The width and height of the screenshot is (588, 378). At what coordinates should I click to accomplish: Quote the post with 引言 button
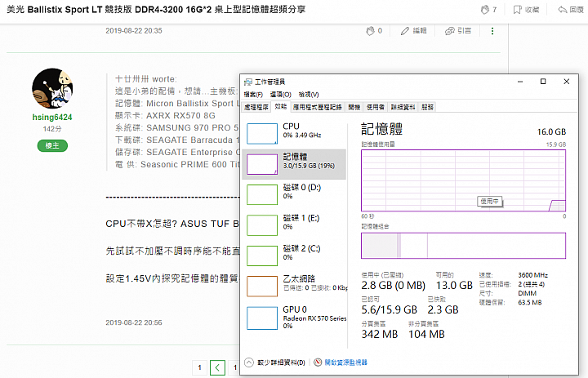coord(458,31)
